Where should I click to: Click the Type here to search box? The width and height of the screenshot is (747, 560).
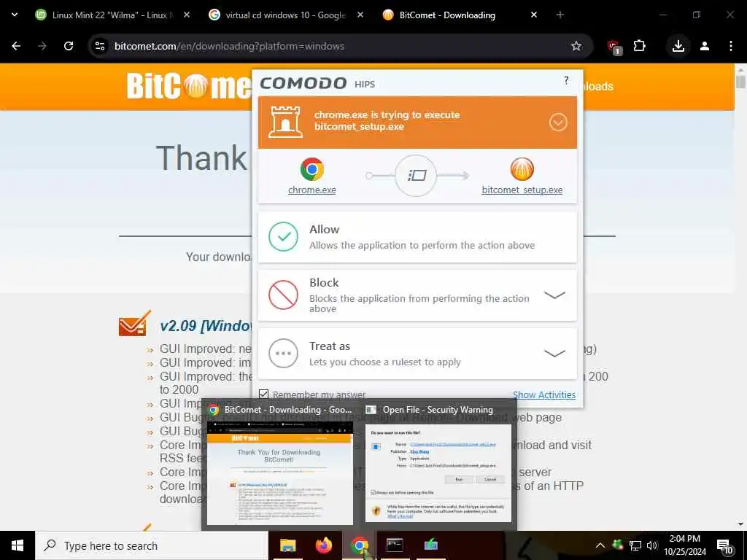pyautogui.click(x=152, y=545)
